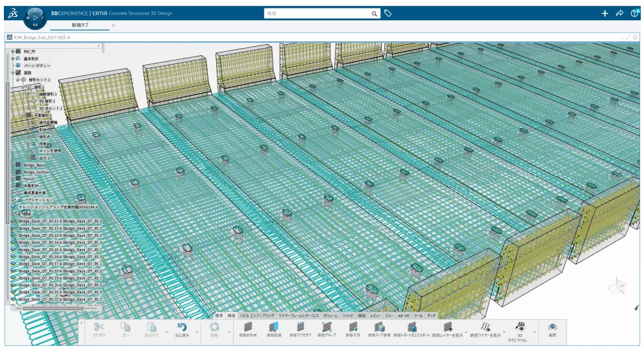Switch to the シビル エンジニアリング tab
This screenshot has height=351, width=644.
click(x=257, y=315)
